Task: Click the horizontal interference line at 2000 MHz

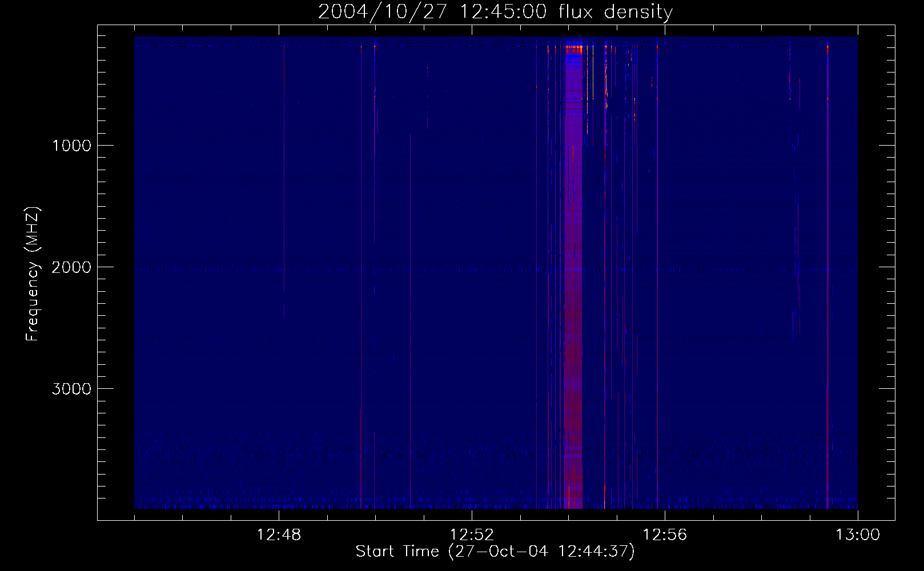Action: coord(496,270)
